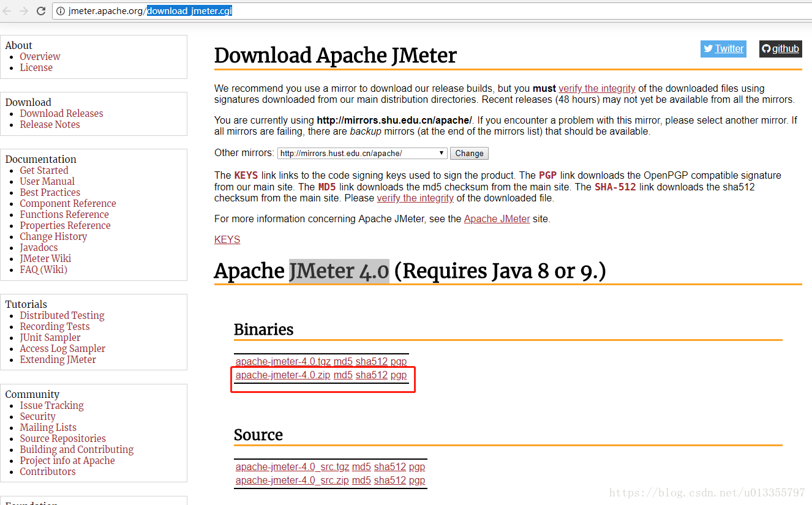Open Properties Reference link
This screenshot has height=505, width=812.
[65, 225]
